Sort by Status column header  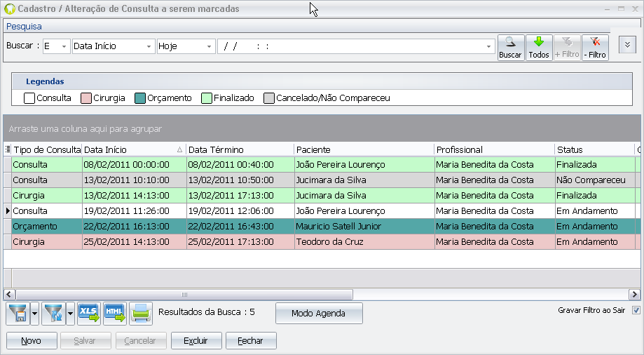click(594, 149)
